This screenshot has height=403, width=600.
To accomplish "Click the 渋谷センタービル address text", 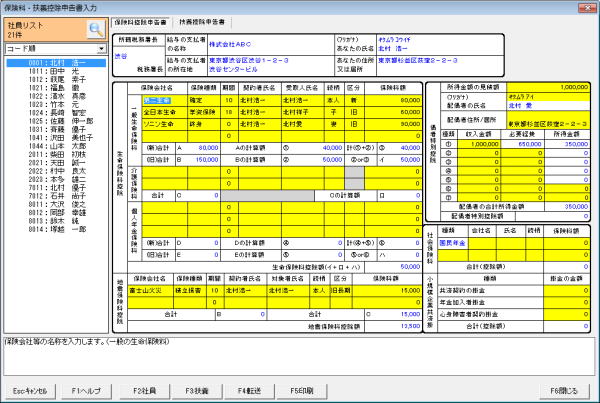I will 233,70.
